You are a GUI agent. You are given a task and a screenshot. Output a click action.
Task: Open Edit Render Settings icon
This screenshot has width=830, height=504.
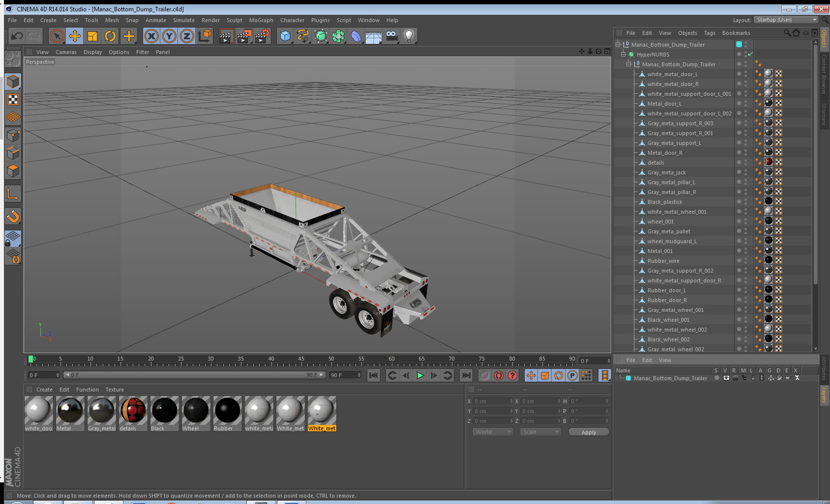tap(262, 36)
